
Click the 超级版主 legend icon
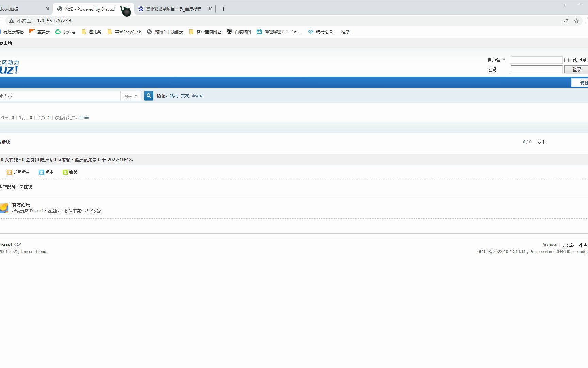(10, 172)
